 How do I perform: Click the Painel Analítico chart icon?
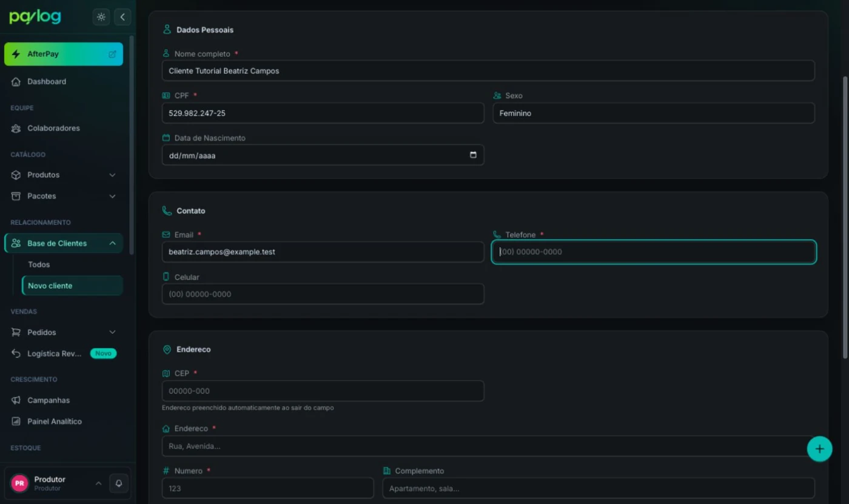[x=16, y=422]
